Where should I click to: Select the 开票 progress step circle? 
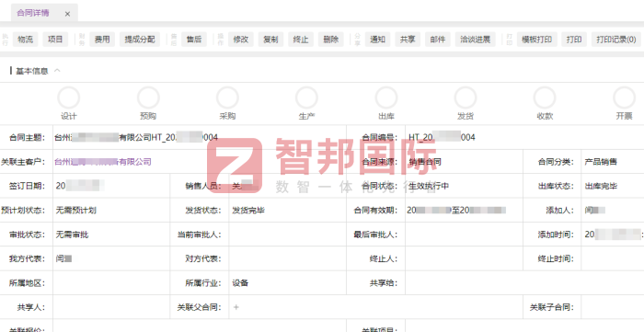[625, 97]
